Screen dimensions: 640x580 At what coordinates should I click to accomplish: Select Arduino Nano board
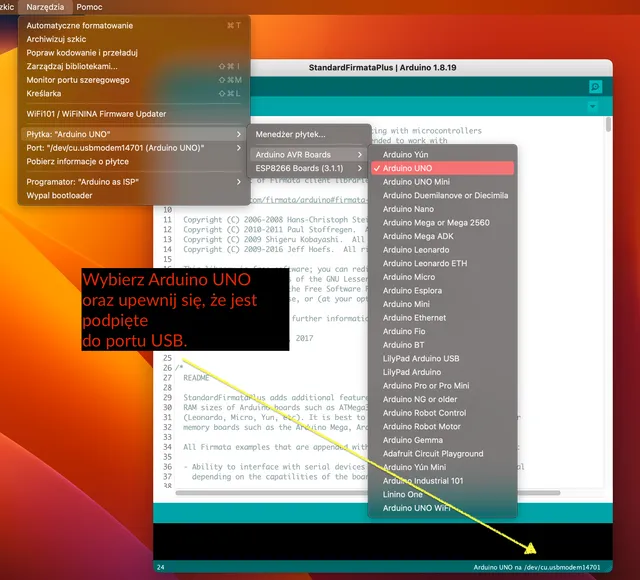tap(442, 209)
